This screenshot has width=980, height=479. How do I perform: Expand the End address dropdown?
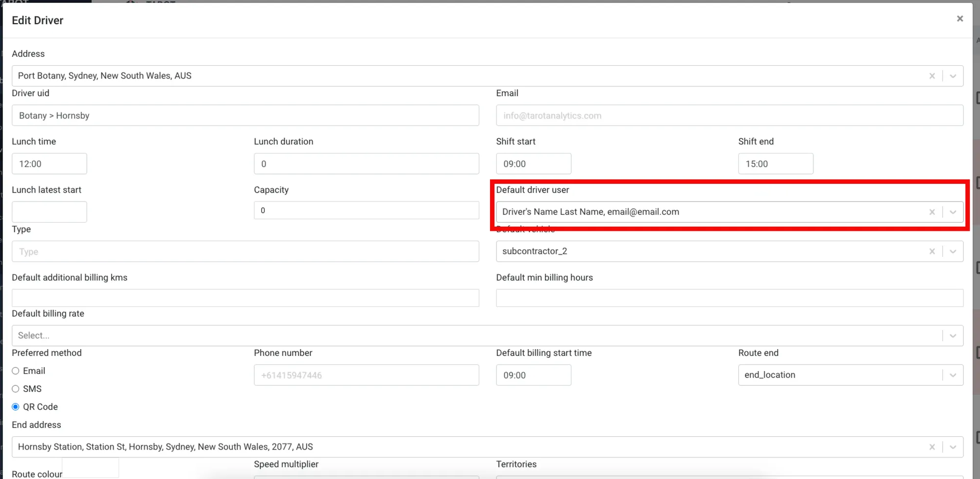coord(953,447)
